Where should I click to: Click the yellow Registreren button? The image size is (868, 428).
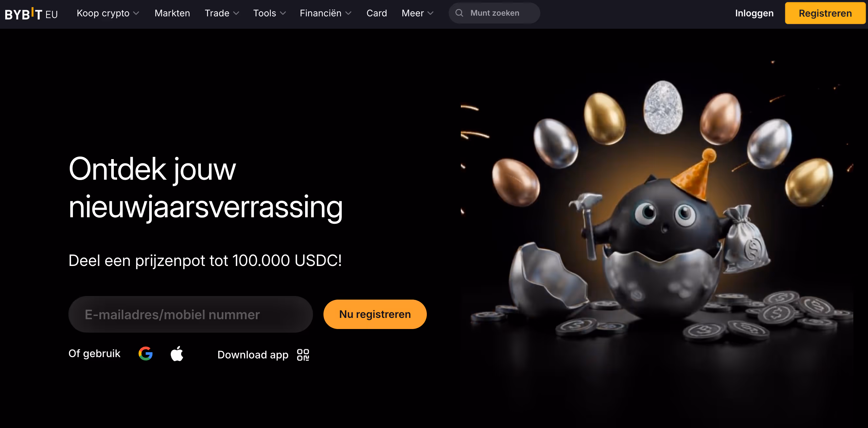point(825,13)
